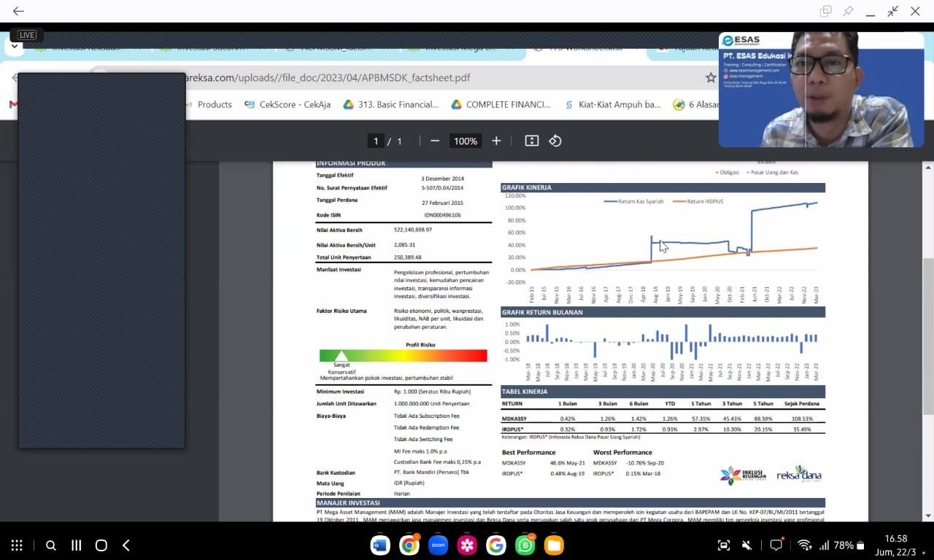Open the Google app in the taskbar
Image resolution: width=934 pixels, height=560 pixels.
(496, 545)
